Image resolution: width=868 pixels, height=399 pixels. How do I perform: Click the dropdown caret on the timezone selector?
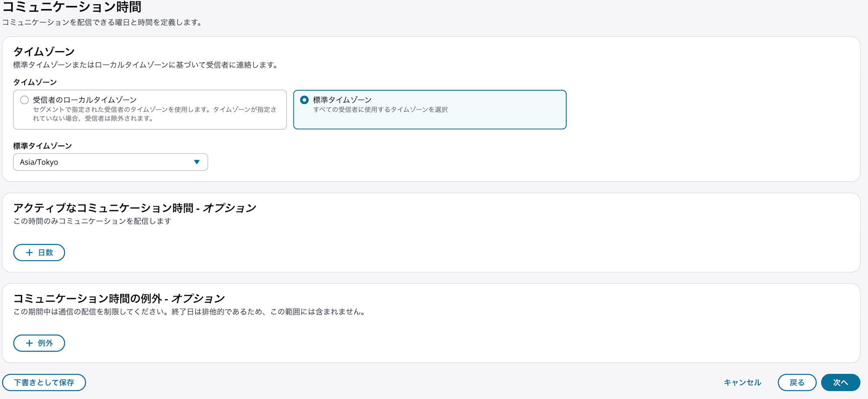pos(197,162)
